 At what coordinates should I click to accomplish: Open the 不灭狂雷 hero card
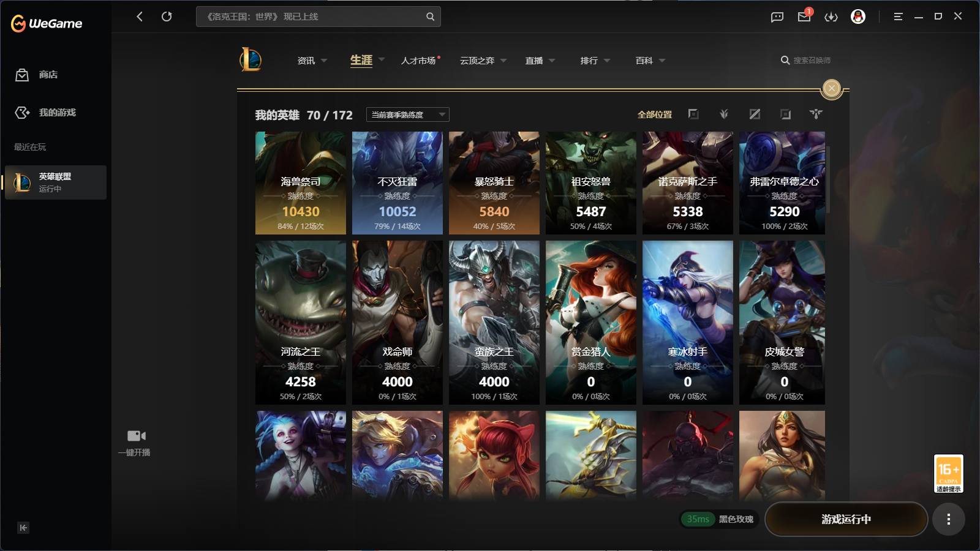tap(398, 183)
